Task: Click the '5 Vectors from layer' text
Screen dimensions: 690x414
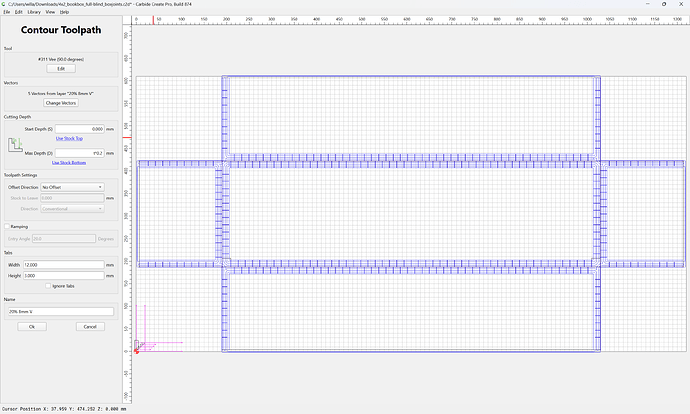Action: (x=61, y=93)
